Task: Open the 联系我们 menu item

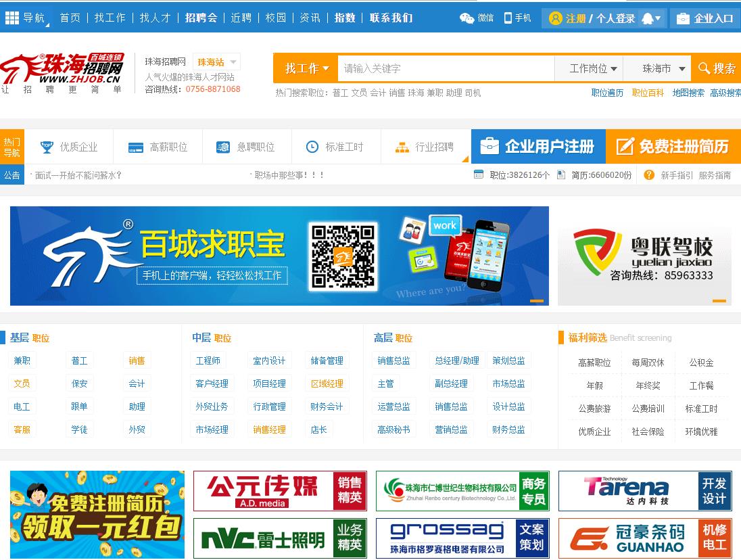Action: pos(391,18)
